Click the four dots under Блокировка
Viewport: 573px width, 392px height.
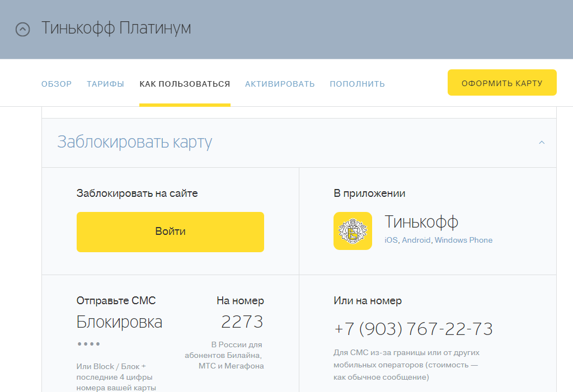pyautogui.click(x=88, y=344)
